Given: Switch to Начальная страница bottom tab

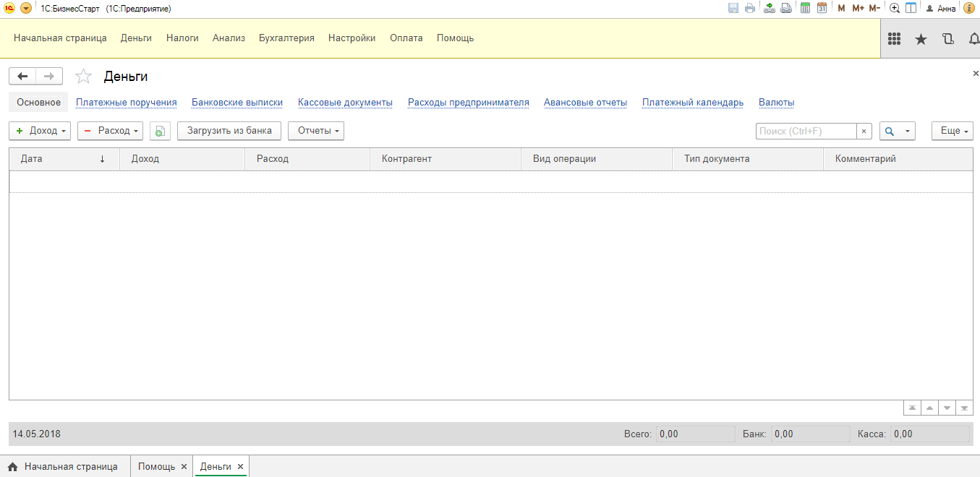Looking at the screenshot, I should pyautogui.click(x=65, y=467).
